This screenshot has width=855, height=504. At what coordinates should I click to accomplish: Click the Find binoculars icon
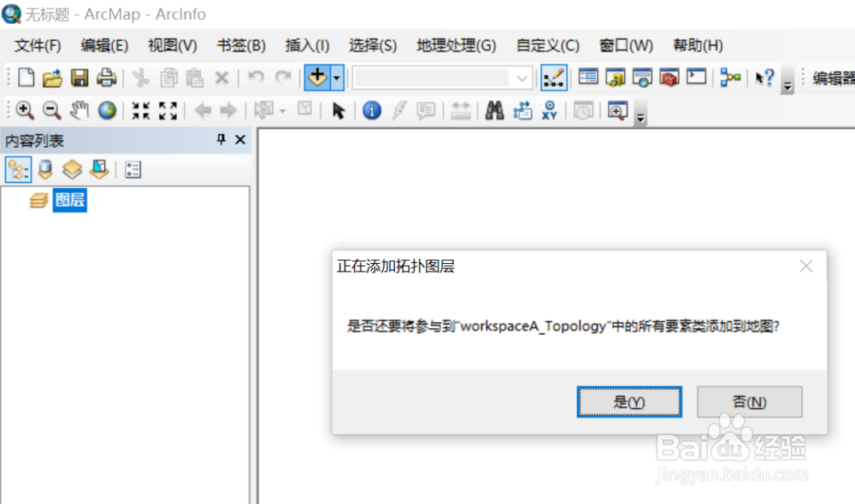coord(494,110)
